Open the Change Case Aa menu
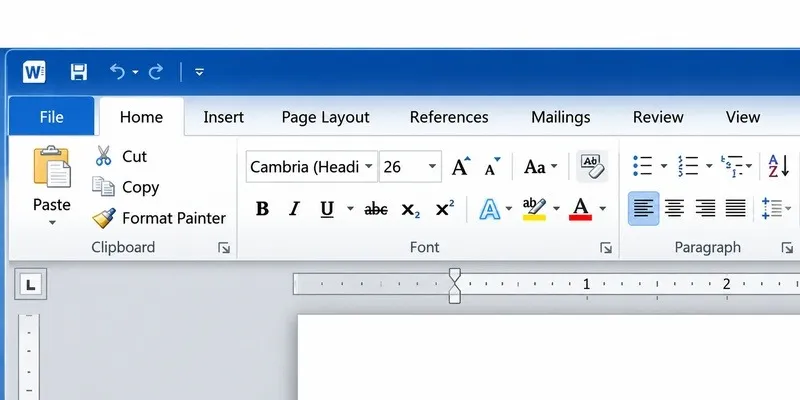 [541, 167]
